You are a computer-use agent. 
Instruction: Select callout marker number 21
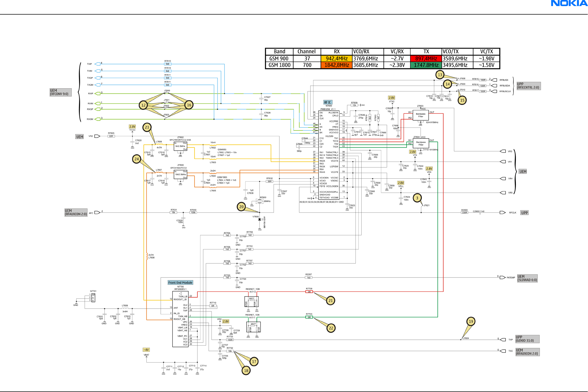click(331, 301)
